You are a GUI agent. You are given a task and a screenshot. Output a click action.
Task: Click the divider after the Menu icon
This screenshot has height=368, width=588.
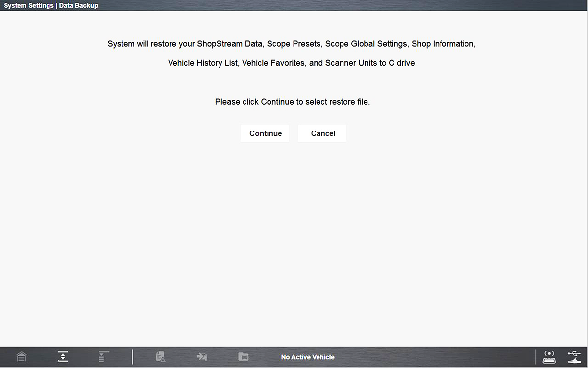click(132, 357)
